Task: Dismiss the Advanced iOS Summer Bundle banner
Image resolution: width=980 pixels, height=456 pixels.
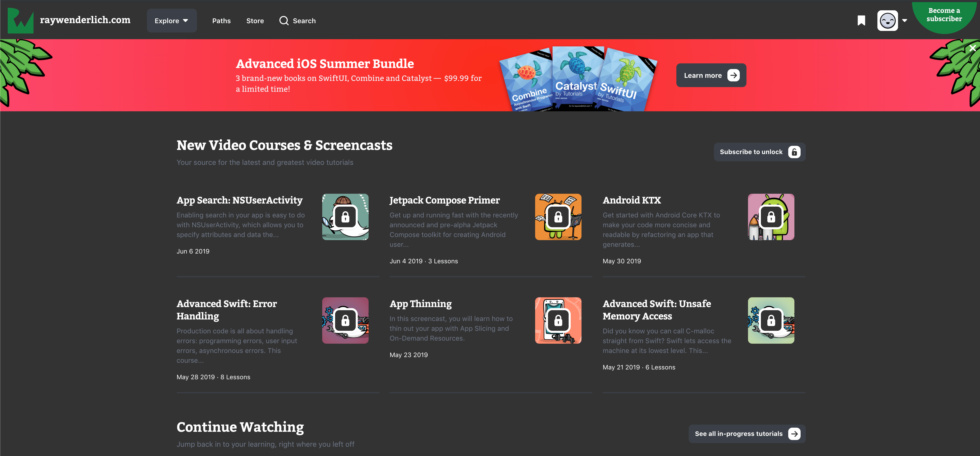Action: click(x=972, y=48)
